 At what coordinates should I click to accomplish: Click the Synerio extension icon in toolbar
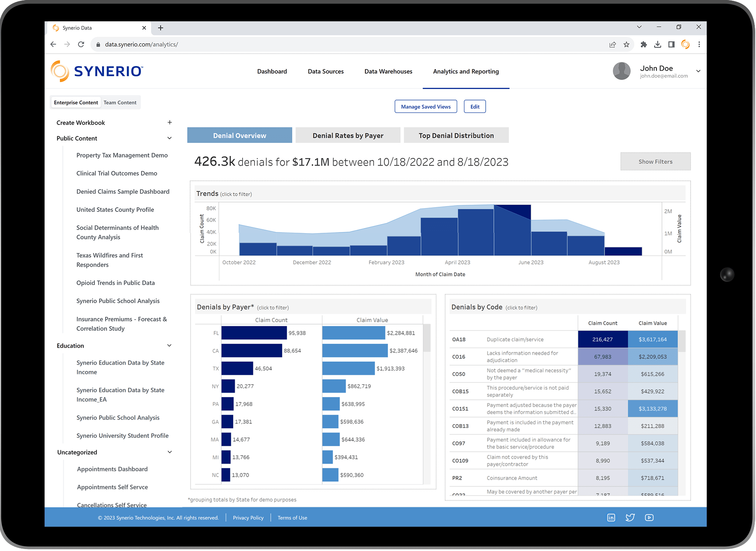point(686,45)
